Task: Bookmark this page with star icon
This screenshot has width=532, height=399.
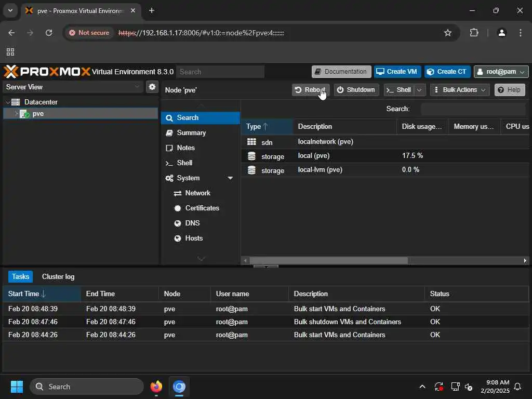Action: coord(448,33)
